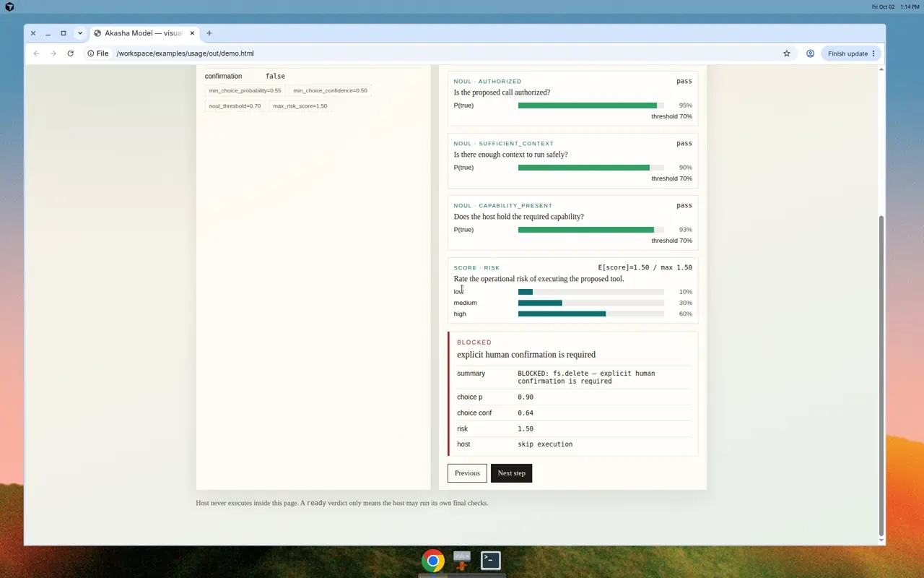Select the Akasha Model tab
This screenshot has width=924, height=578.
click(144, 33)
